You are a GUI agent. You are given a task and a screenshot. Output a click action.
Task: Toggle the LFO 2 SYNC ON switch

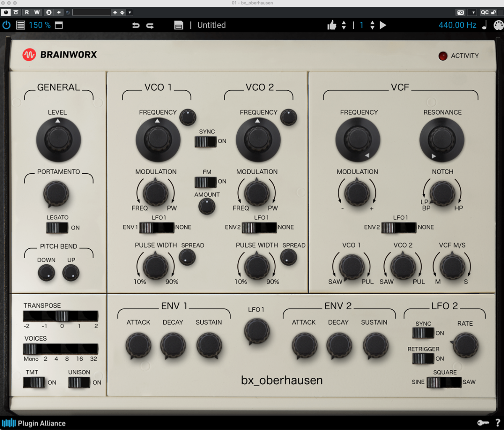423,333
